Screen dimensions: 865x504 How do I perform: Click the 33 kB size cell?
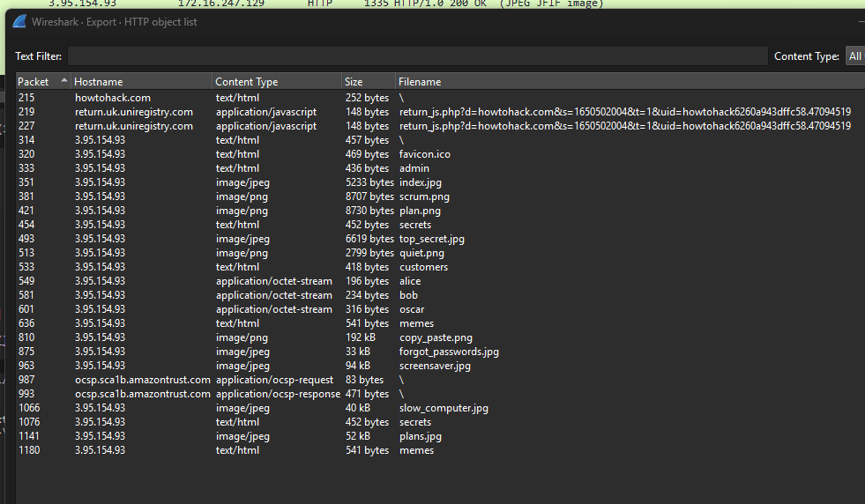pos(358,352)
